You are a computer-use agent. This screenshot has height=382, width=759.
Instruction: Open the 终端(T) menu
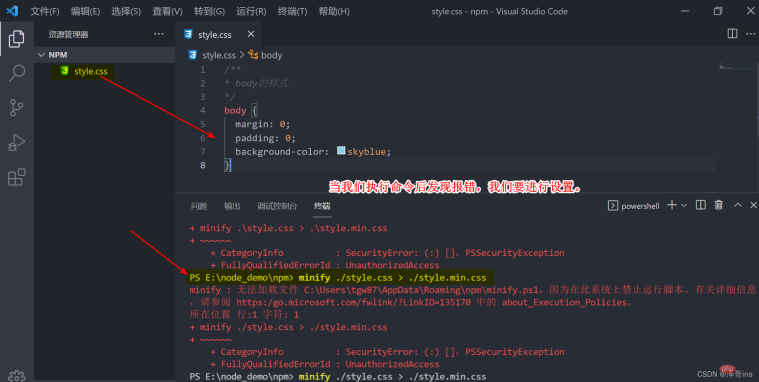pyautogui.click(x=292, y=11)
